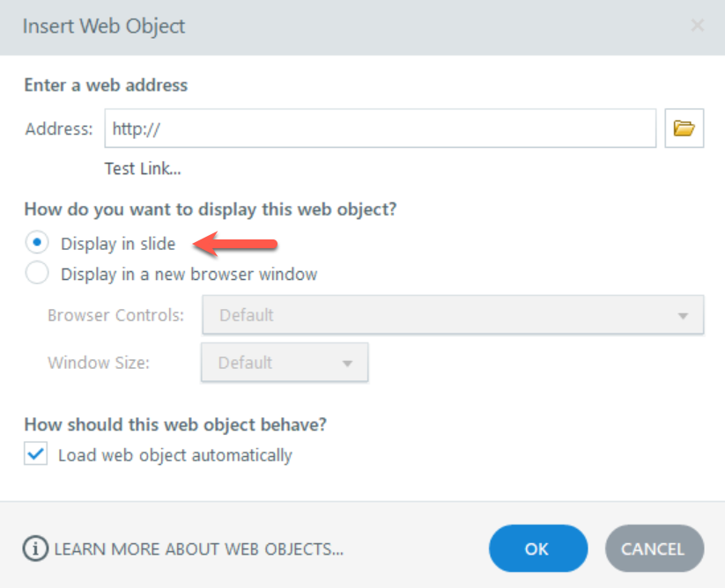Click the Window Size dropdown arrow

(x=347, y=364)
